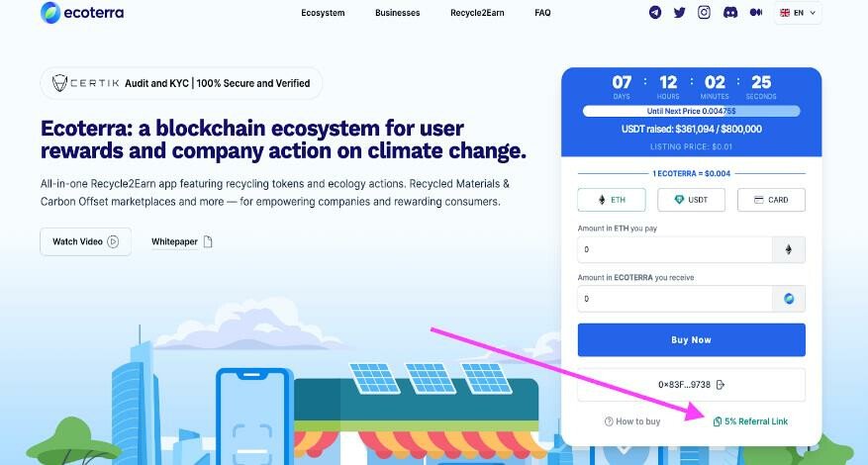Screen dimensions: 868x465
Task: Focus the ETH amount you pay field
Action: tap(673, 249)
